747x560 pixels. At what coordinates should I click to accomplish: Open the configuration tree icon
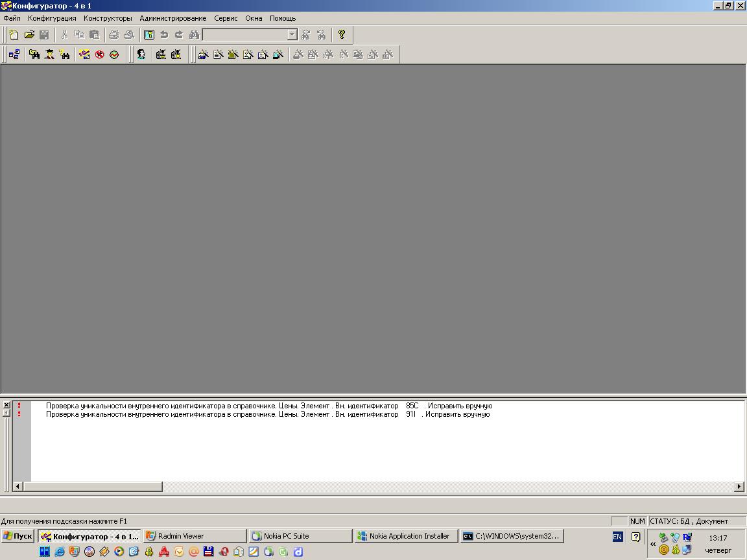click(x=14, y=55)
